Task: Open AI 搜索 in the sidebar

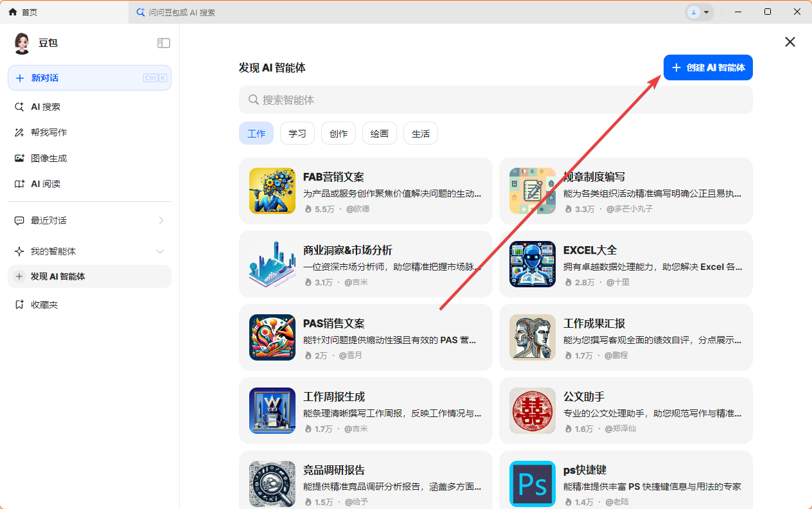Action: pyautogui.click(x=89, y=107)
